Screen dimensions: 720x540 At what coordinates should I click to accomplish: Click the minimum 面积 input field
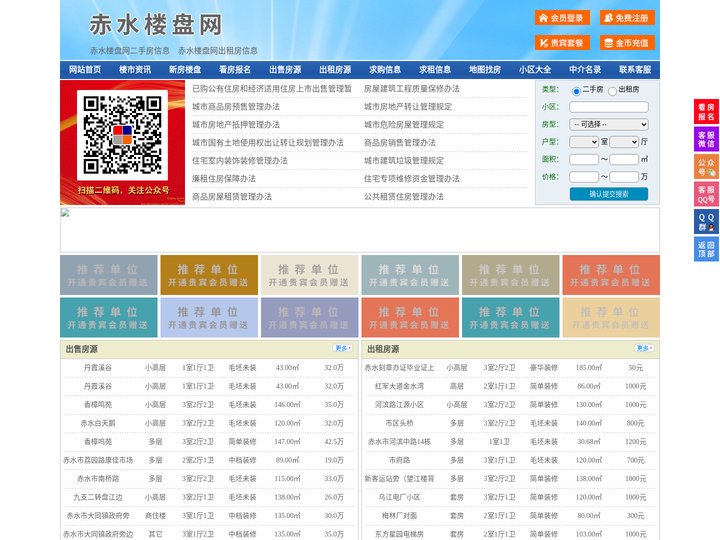click(584, 159)
